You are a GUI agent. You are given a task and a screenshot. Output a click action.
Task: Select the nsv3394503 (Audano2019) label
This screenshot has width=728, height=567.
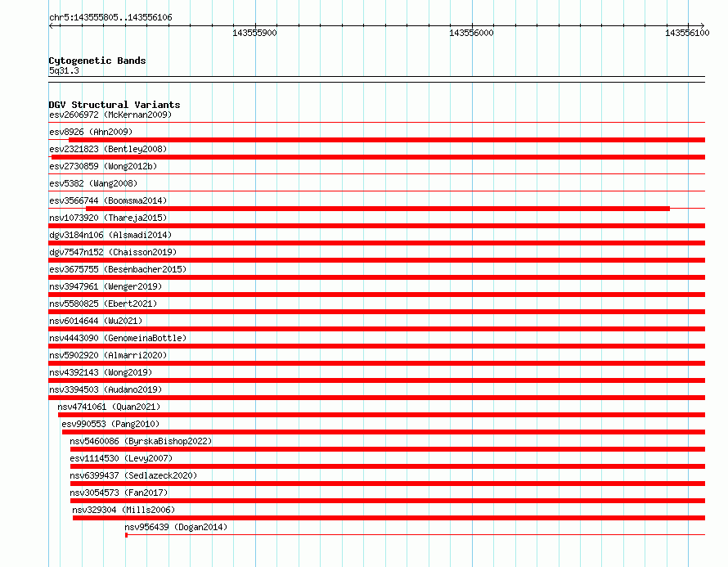pos(106,389)
